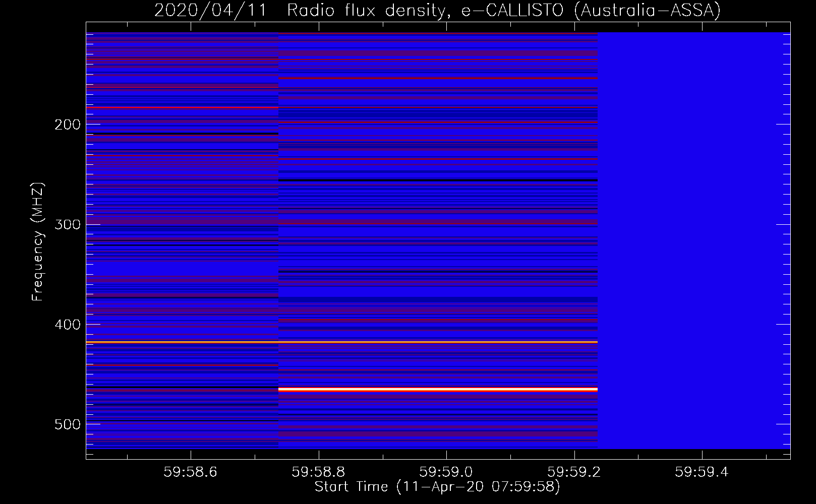Click the 300 frequency tick label

(x=68, y=224)
